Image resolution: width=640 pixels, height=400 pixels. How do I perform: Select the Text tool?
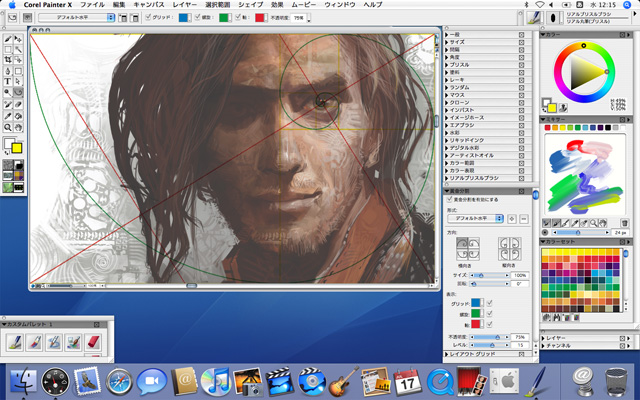(8, 82)
